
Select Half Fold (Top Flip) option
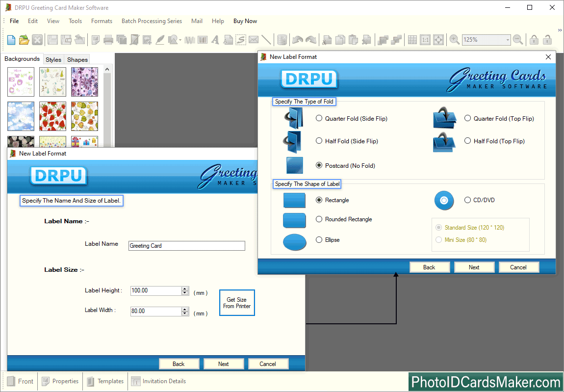pos(467,141)
